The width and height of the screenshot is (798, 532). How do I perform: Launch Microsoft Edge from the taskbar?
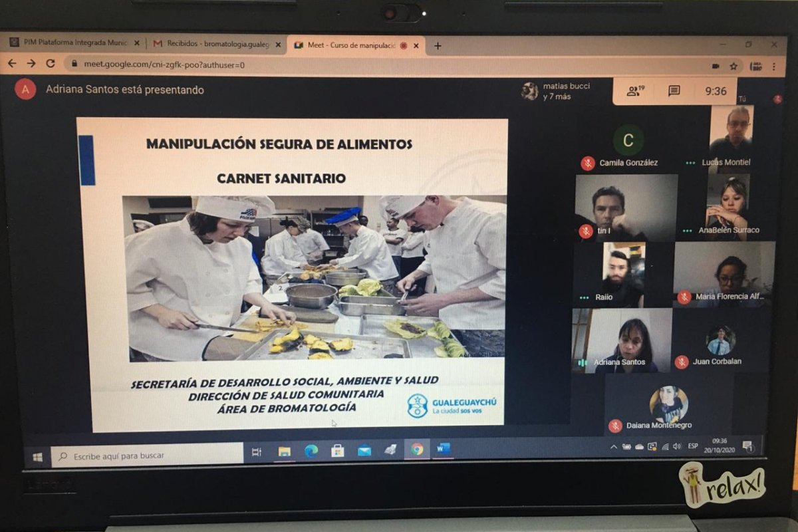(311, 451)
